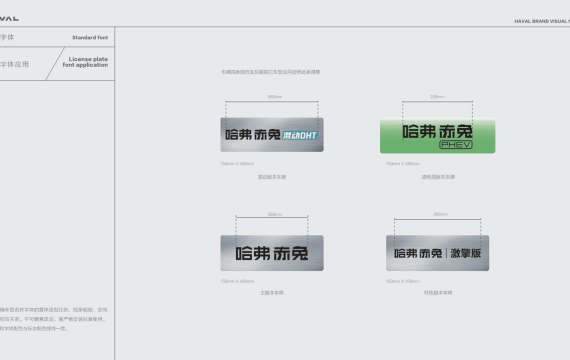Screen dimensions: 570x360
Task: Click the Standard font heading
Action: 90,37
